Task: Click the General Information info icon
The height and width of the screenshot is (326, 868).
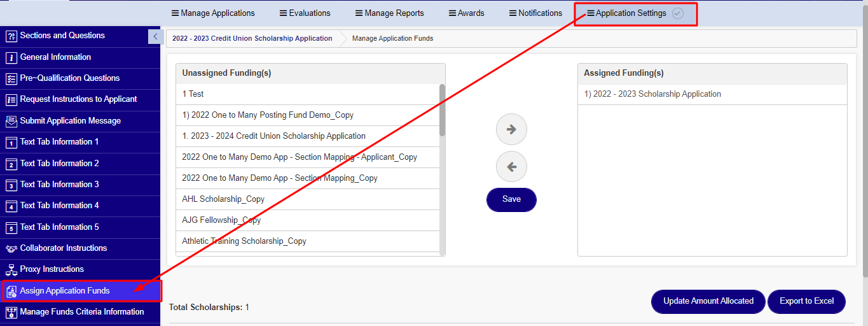Action: (x=11, y=57)
